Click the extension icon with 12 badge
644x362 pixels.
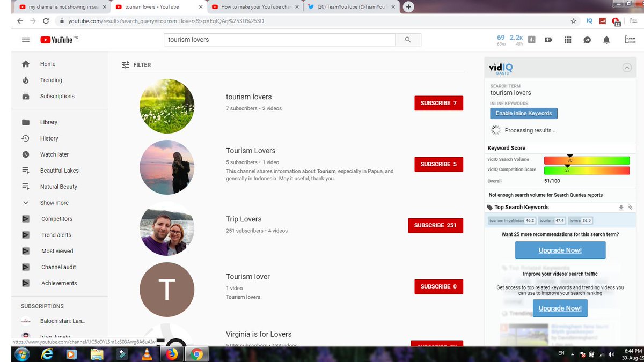click(x=616, y=21)
